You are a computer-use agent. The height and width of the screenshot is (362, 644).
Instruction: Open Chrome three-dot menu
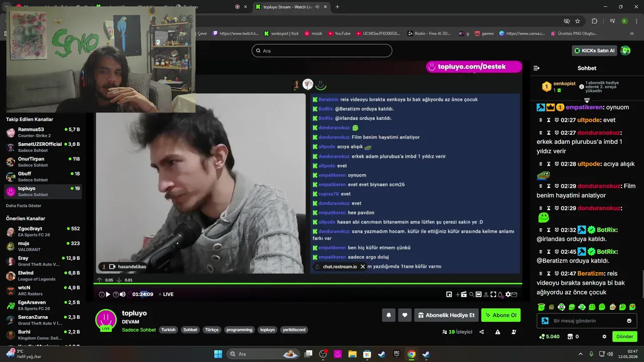point(636,21)
